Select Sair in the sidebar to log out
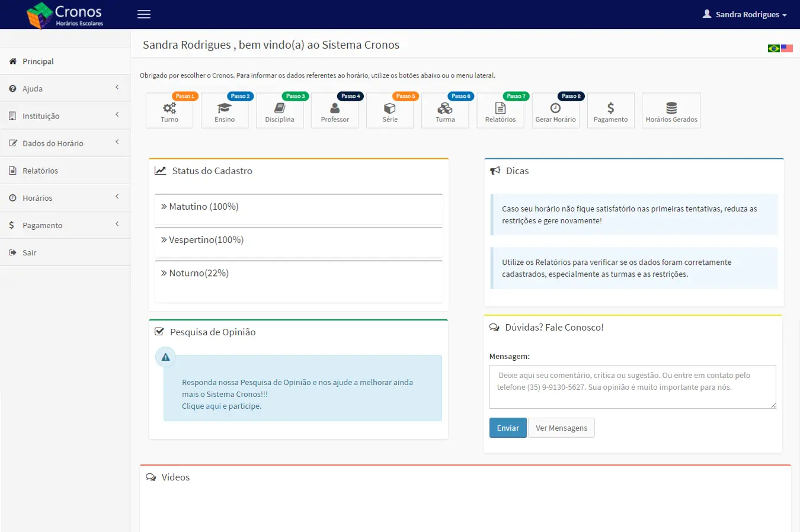The image size is (800, 532). 65,252
